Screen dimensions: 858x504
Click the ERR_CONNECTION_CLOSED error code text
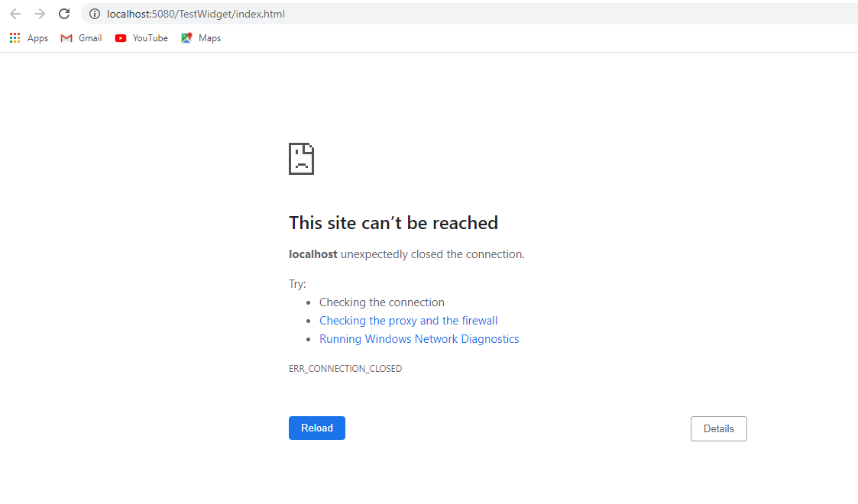(345, 368)
